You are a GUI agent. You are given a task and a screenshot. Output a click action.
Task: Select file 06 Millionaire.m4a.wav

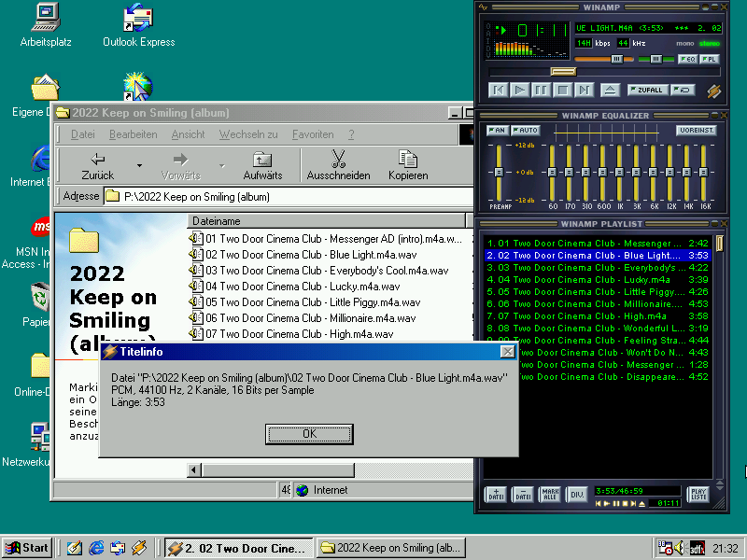(x=303, y=318)
